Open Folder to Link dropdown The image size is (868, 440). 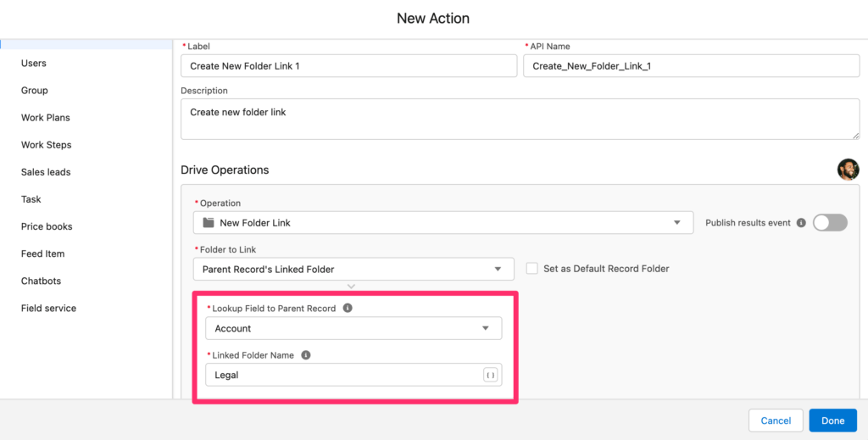click(353, 269)
